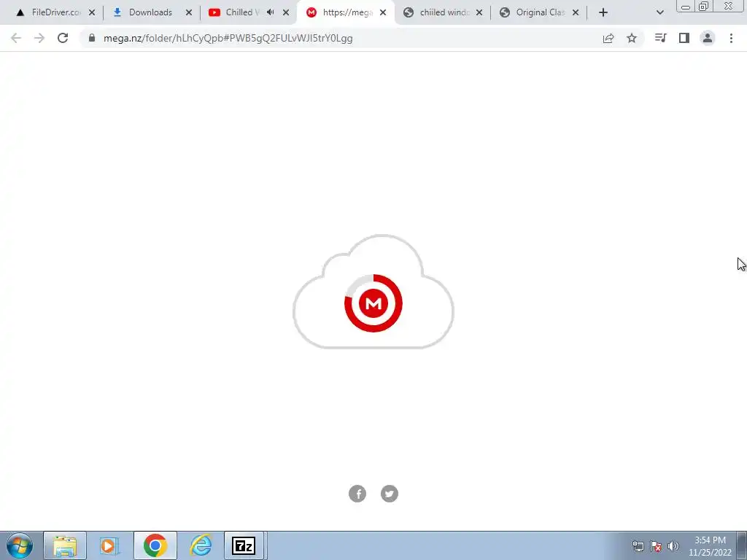Reload the mega.nz page
The image size is (747, 560).
click(63, 38)
